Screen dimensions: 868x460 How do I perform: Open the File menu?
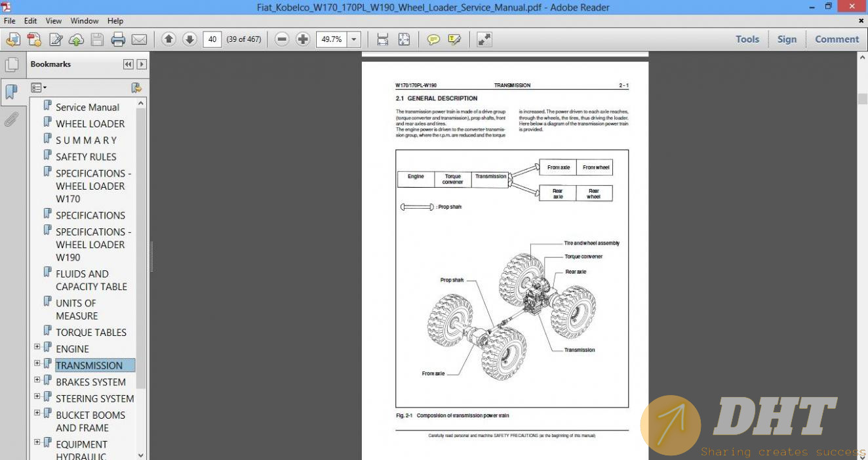coord(10,21)
